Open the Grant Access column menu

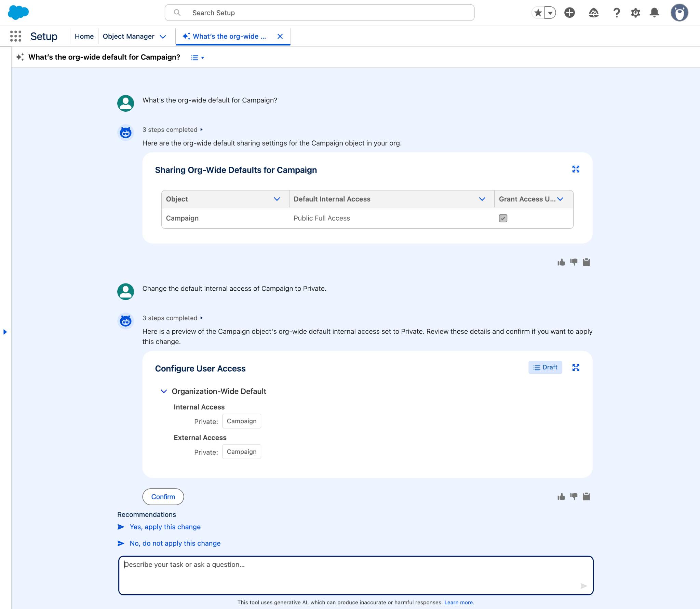tap(560, 199)
